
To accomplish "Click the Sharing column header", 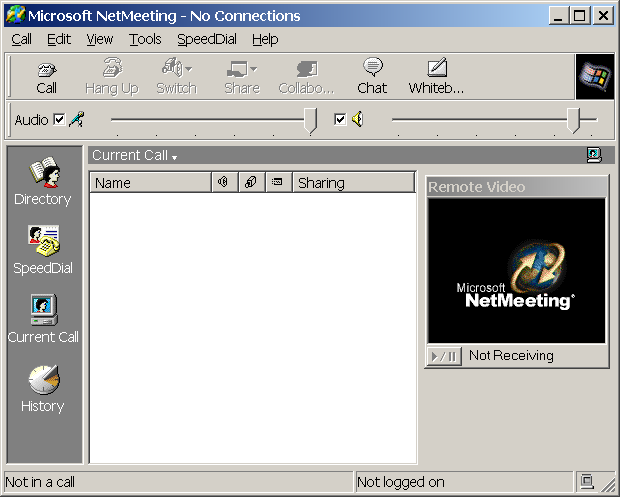I will [x=353, y=183].
